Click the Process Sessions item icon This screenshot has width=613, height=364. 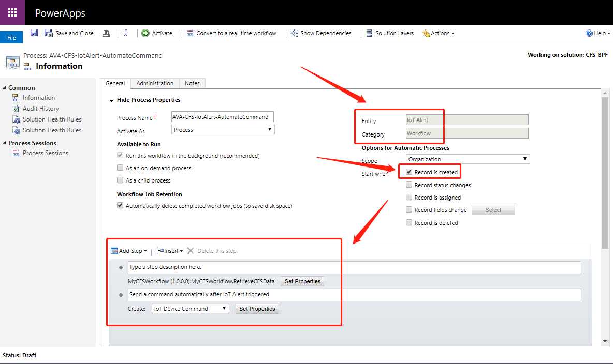coord(16,153)
